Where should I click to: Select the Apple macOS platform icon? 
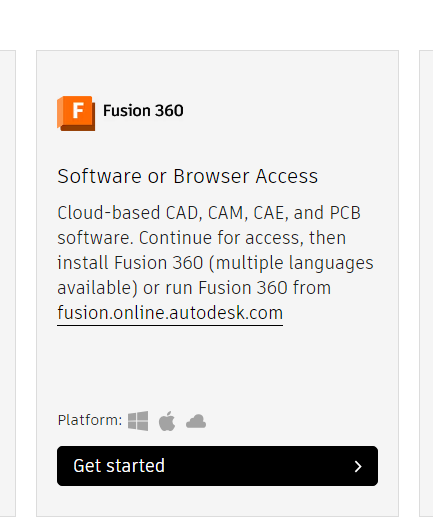click(167, 421)
